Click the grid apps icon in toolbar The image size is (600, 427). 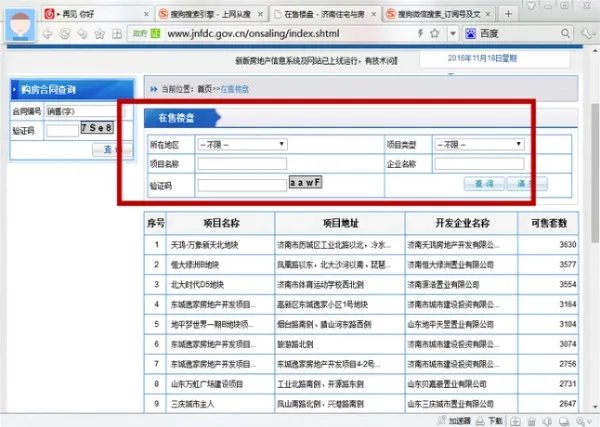click(117, 34)
